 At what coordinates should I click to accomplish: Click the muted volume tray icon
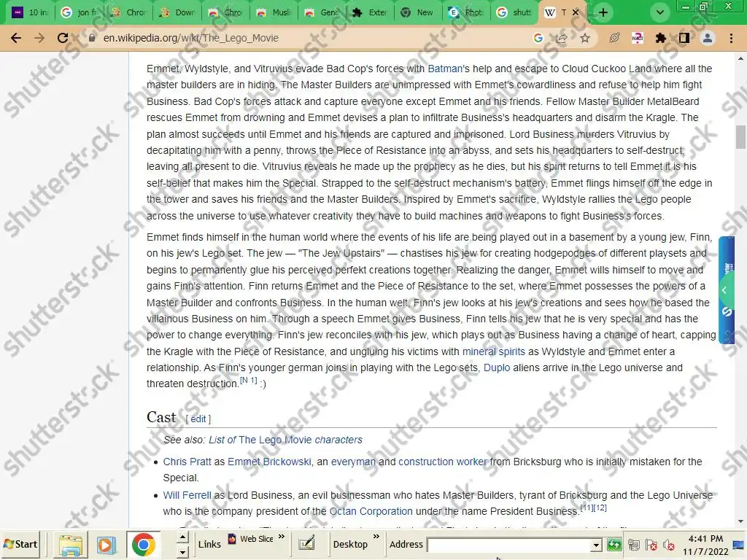pos(669,545)
